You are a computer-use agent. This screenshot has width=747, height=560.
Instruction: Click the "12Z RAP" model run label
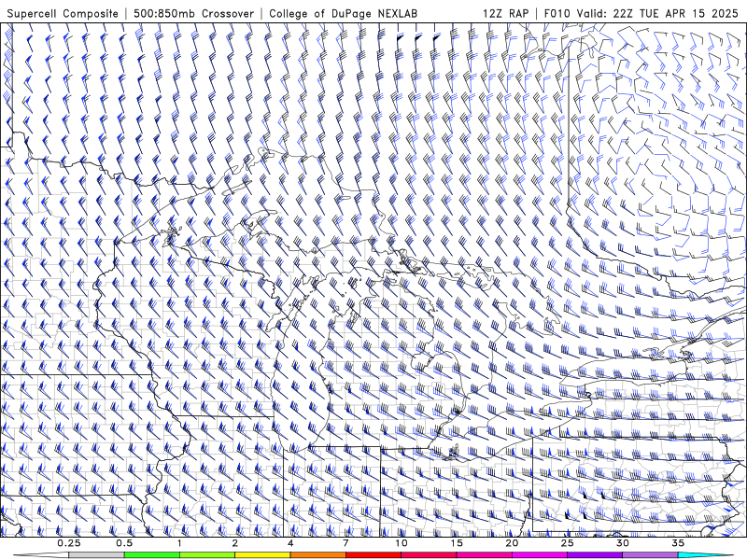505,13
